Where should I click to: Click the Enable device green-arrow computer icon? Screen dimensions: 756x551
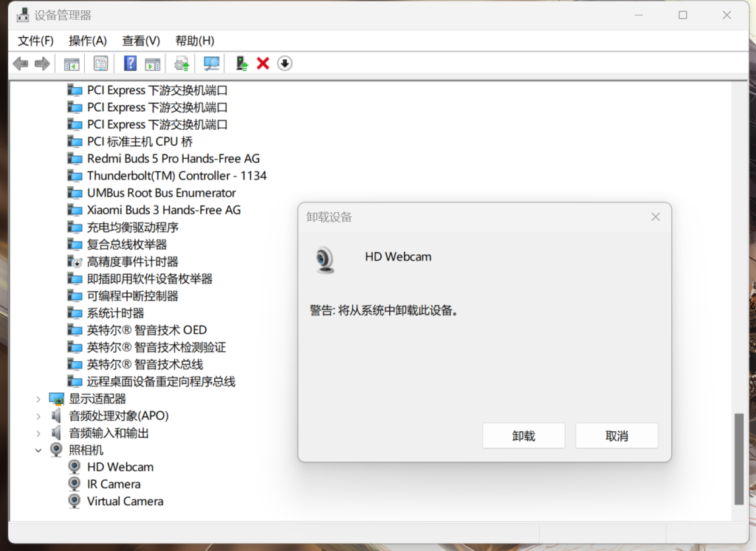241,64
